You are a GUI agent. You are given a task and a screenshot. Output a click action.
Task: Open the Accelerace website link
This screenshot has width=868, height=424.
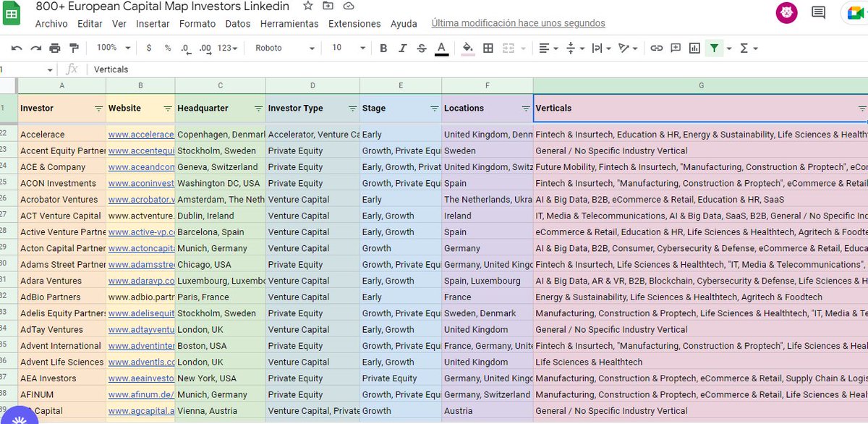tap(141, 134)
